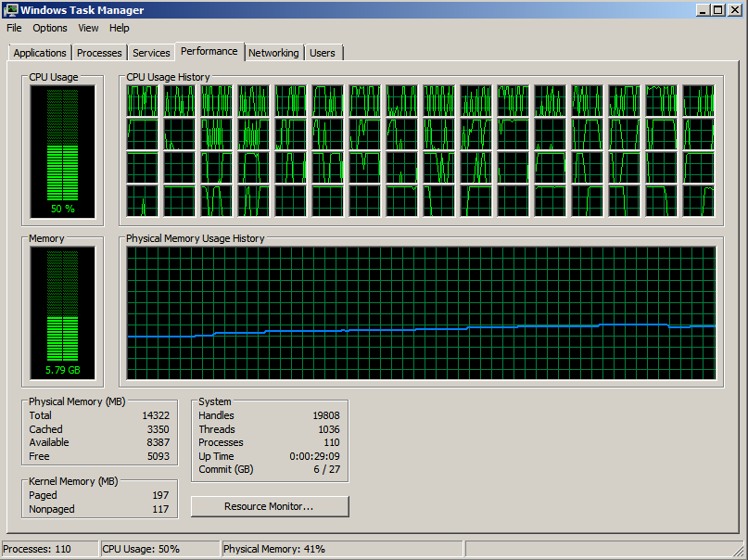This screenshot has width=748, height=560.
Task: Go to the Networking tab
Action: (273, 53)
